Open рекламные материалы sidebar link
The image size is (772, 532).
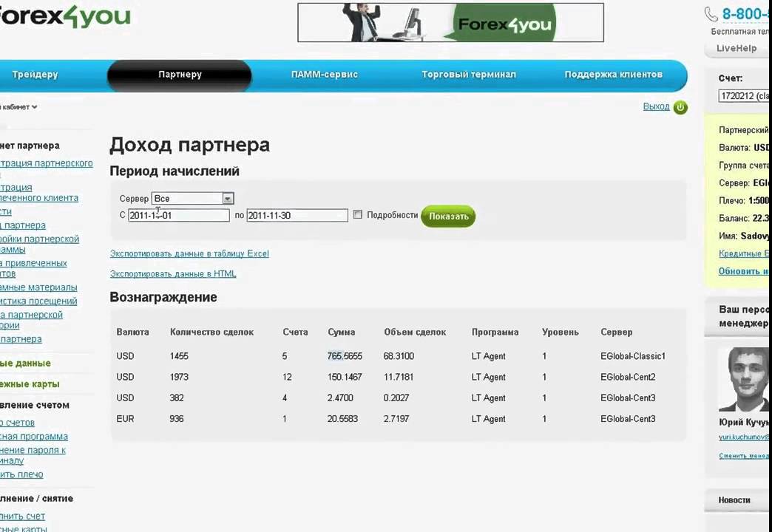click(x=38, y=287)
